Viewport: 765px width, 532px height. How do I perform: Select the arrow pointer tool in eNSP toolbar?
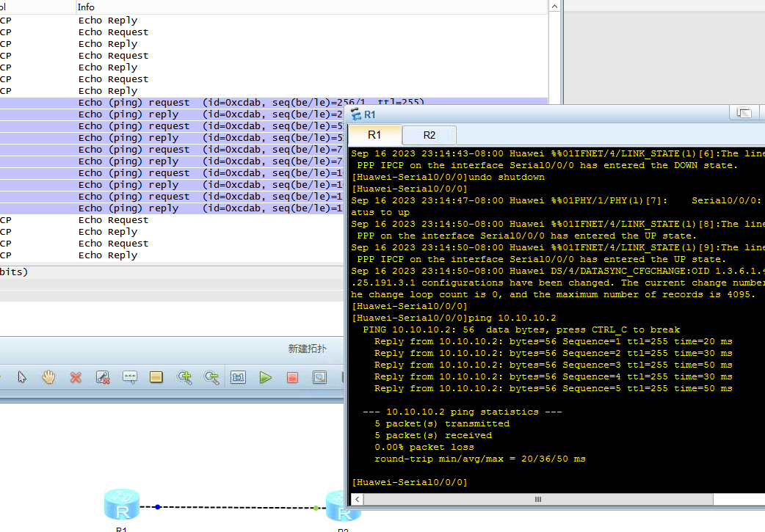pos(22,377)
